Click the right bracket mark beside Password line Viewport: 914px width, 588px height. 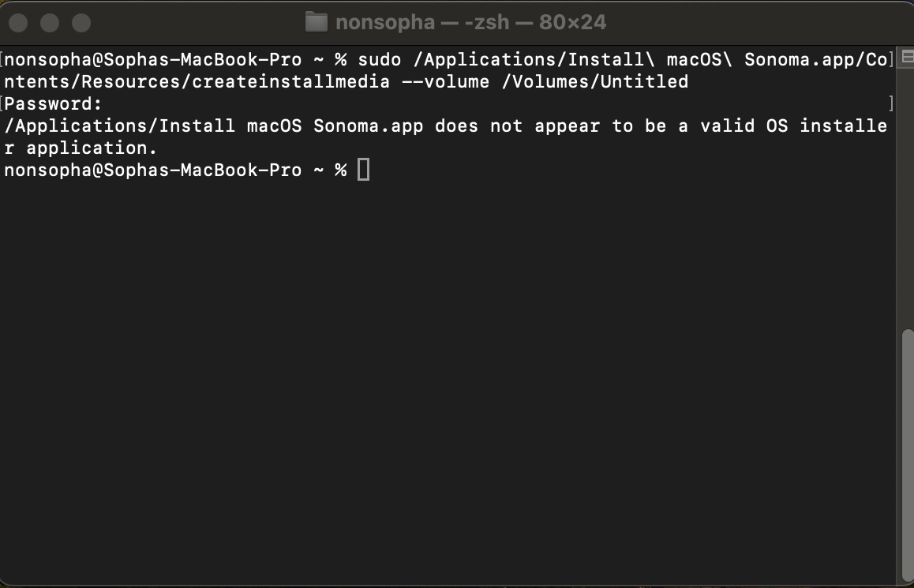click(891, 103)
